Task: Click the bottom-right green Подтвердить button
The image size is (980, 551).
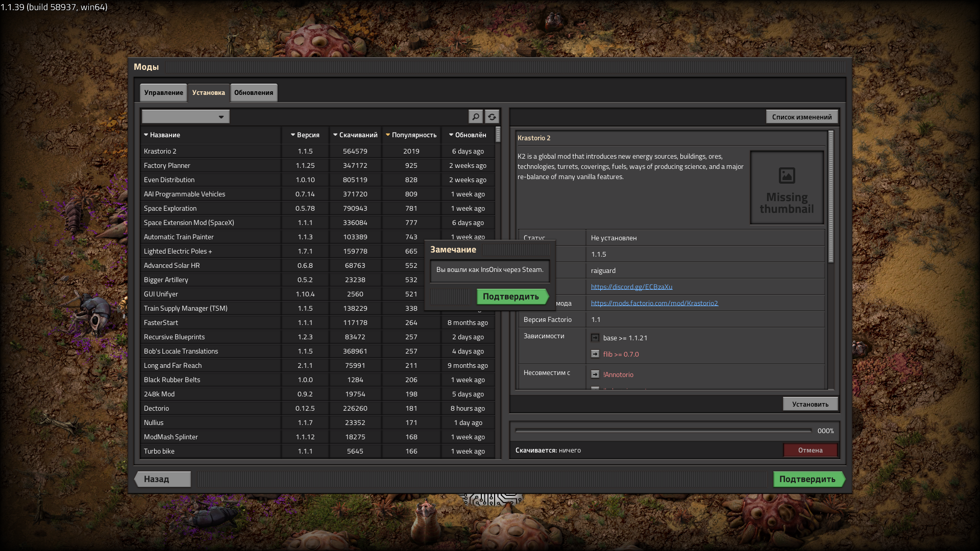Action: 809,479
